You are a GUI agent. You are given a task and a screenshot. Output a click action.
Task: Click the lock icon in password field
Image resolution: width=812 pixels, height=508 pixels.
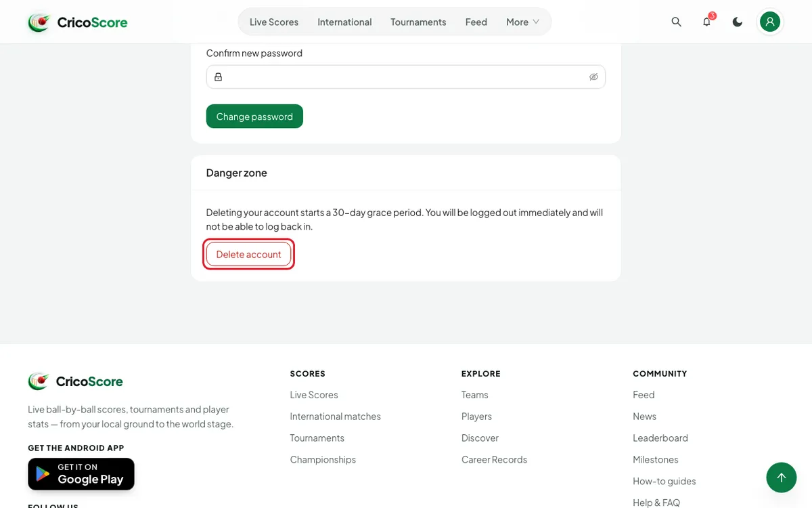point(218,77)
